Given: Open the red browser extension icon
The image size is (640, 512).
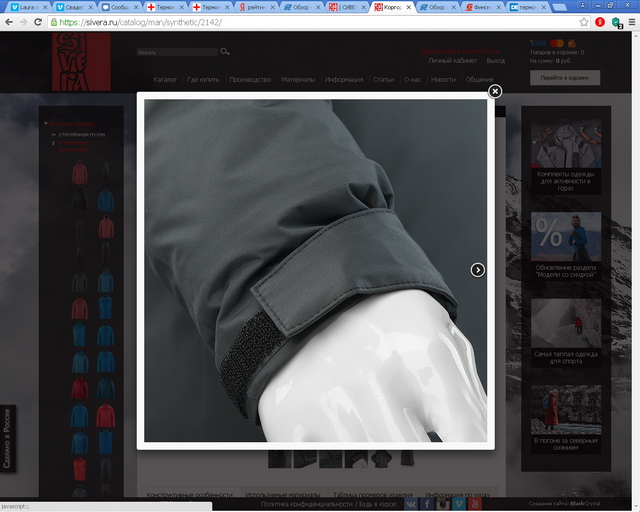Looking at the screenshot, I should pos(600,22).
